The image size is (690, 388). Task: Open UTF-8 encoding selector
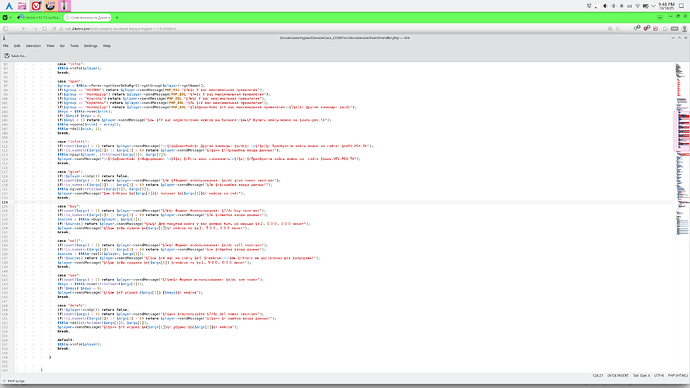point(659,376)
